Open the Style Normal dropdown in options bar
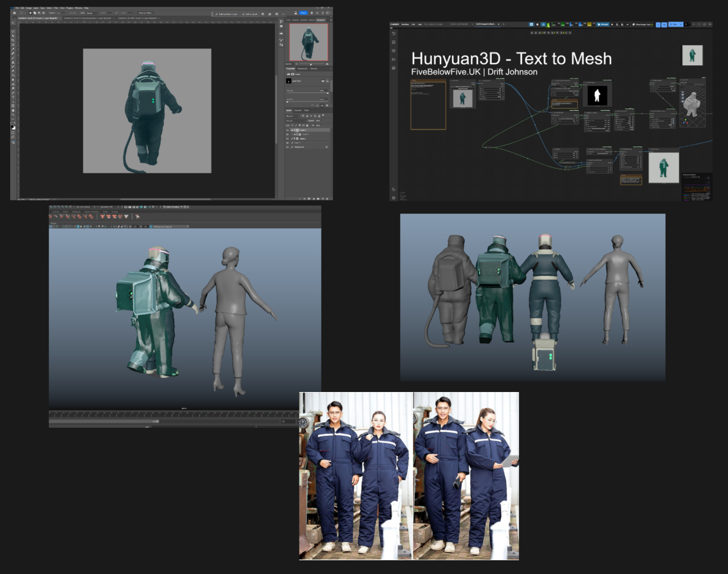This screenshot has height=574, width=728. point(92,13)
